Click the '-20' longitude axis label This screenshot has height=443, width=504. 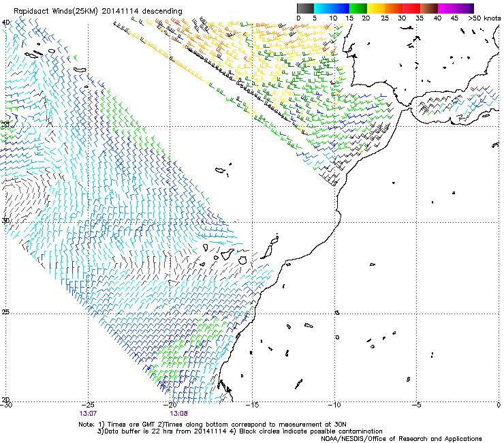(x=170, y=405)
